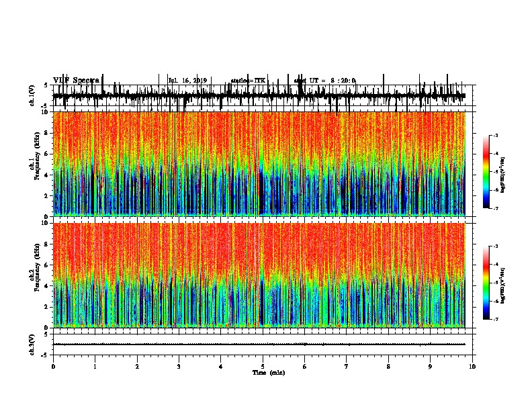Click time-axis tick label "3"

(x=179, y=367)
